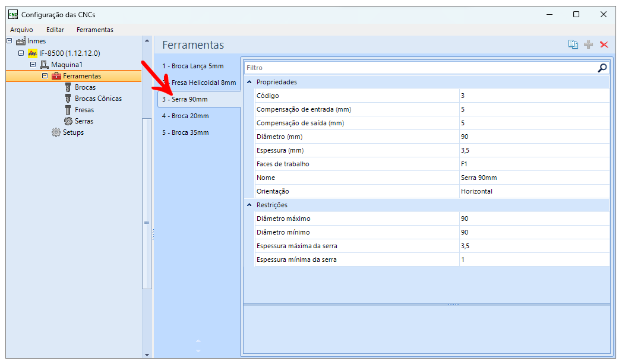Screen dimensions: 619x364
Task: Select Fresas in the tree
Action: pos(84,110)
